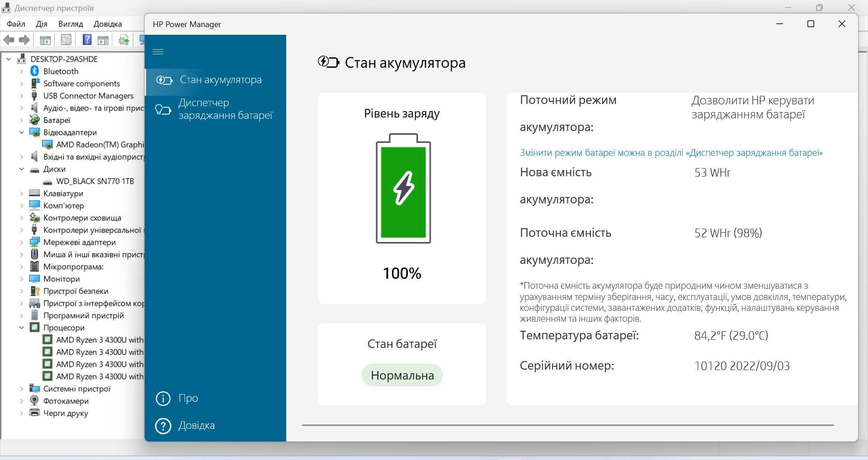The height and width of the screenshot is (460, 868).
Task: Click the battery icon beside Диспетчер заряджання батареї
Action: click(x=163, y=109)
